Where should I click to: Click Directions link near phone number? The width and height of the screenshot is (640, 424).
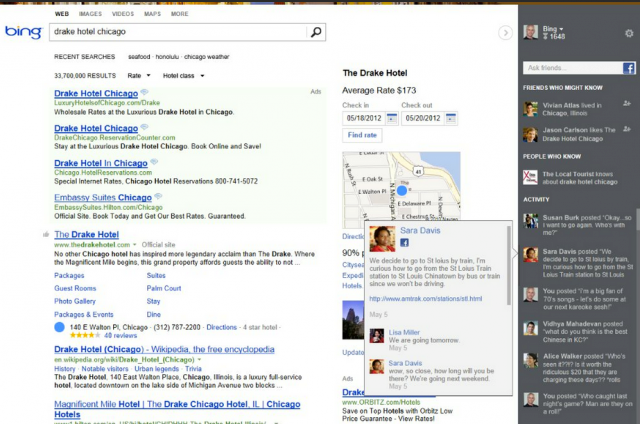[x=221, y=327]
